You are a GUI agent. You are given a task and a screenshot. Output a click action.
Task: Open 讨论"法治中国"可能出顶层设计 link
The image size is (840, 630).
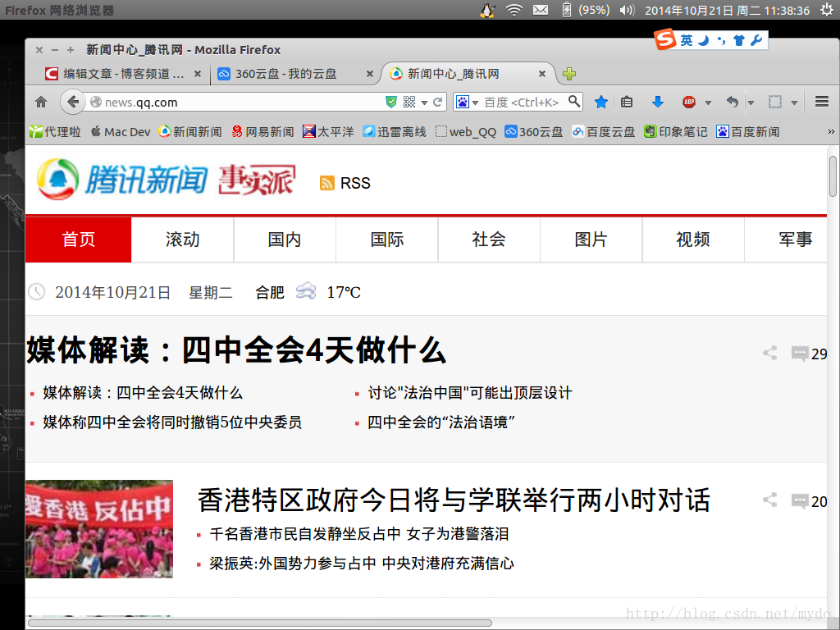pyautogui.click(x=470, y=393)
